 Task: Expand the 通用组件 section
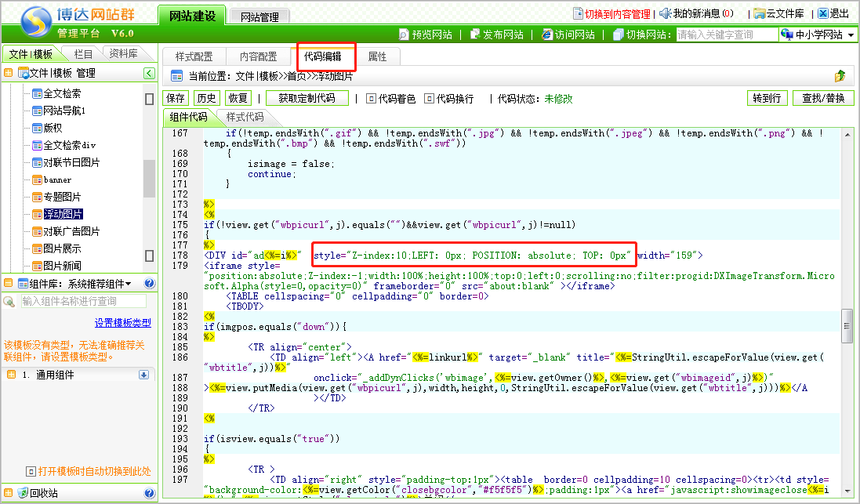coord(143,375)
